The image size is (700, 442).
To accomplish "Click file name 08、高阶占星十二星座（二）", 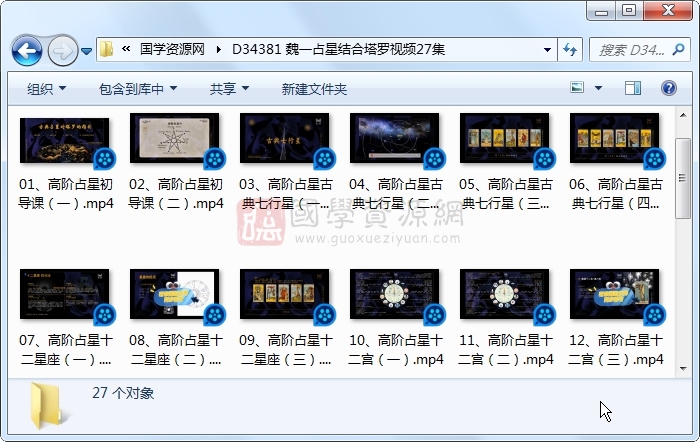I will pyautogui.click(x=175, y=350).
